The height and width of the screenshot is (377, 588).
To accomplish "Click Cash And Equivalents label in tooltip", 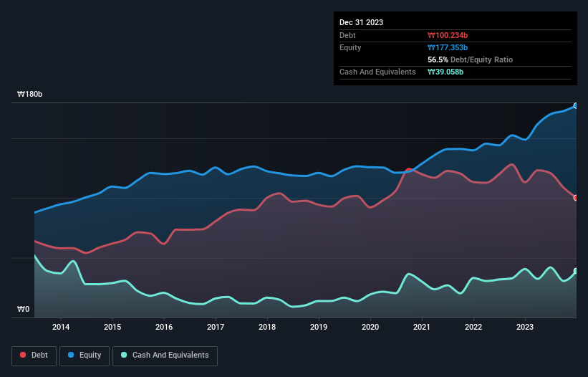I will tap(377, 72).
